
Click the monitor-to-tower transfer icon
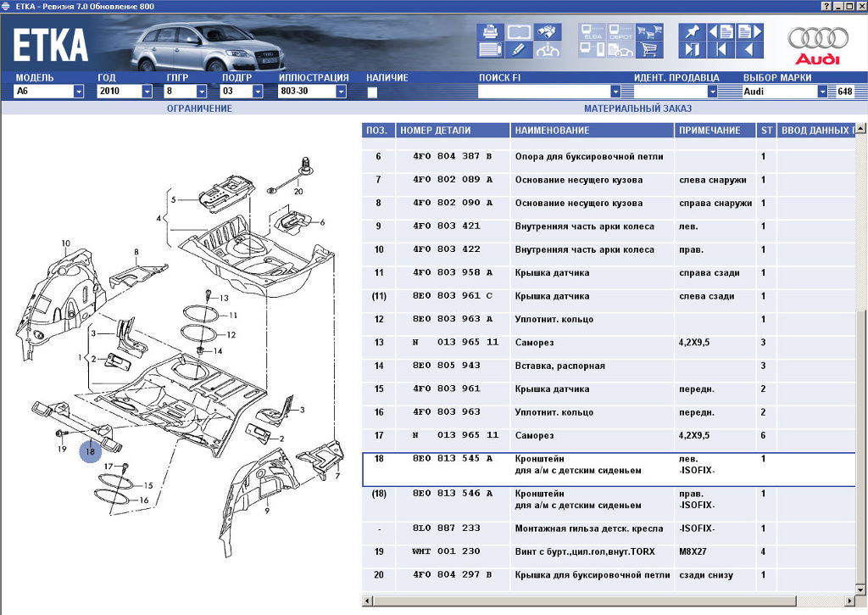593,50
